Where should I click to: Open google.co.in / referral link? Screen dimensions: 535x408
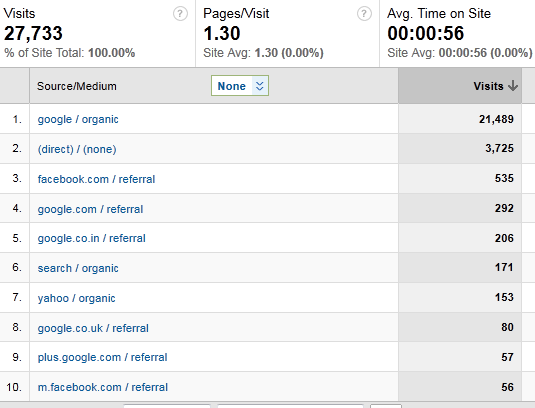pyautogui.click(x=91, y=238)
